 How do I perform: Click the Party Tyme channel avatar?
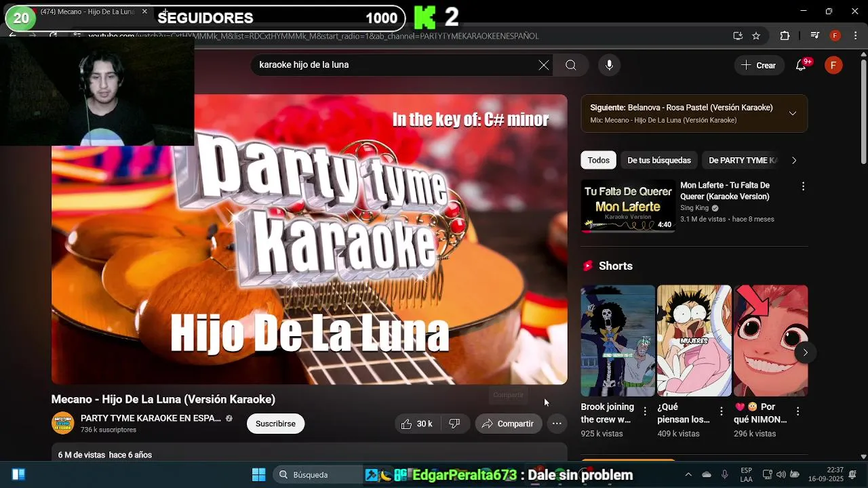pyautogui.click(x=62, y=423)
